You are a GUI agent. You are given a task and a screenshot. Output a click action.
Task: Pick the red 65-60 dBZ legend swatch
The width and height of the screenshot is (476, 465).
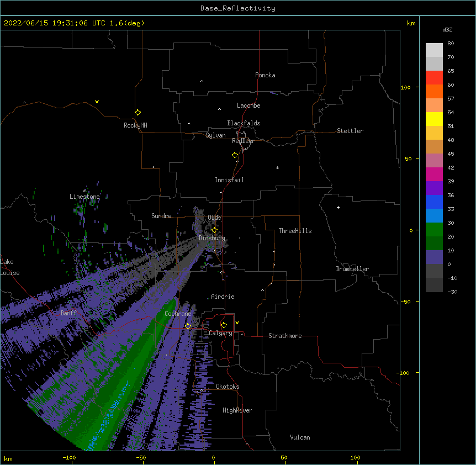[x=434, y=77]
